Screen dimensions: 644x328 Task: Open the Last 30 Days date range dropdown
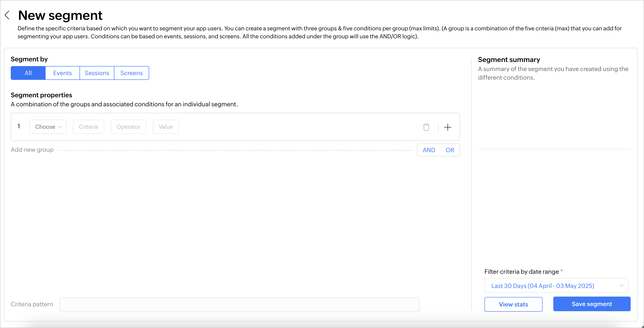tap(543, 285)
